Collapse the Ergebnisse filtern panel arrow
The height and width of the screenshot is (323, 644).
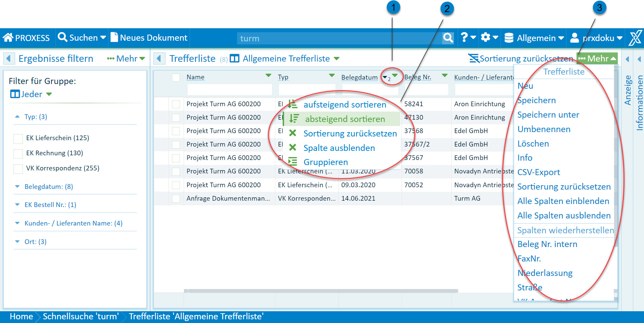pos(9,59)
